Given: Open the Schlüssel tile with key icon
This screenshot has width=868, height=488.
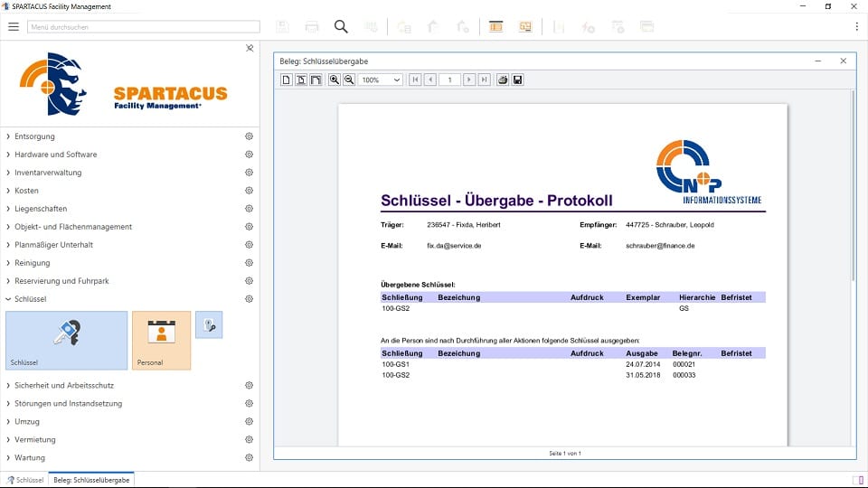Looking at the screenshot, I should tap(66, 340).
